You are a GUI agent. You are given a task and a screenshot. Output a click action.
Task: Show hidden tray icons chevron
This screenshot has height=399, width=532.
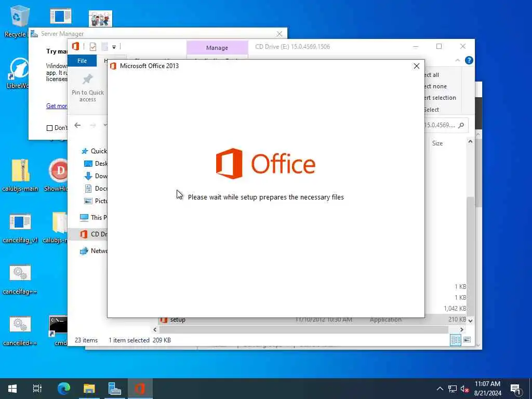coord(440,389)
